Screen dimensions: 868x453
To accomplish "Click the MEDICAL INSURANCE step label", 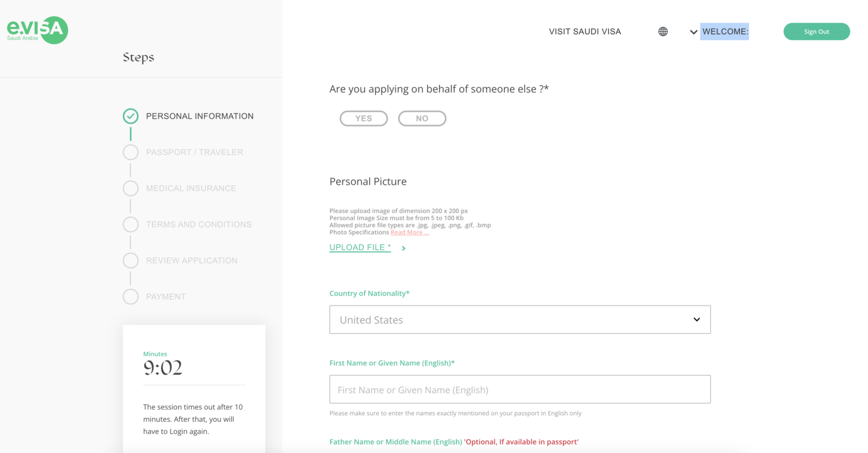I will tap(191, 189).
